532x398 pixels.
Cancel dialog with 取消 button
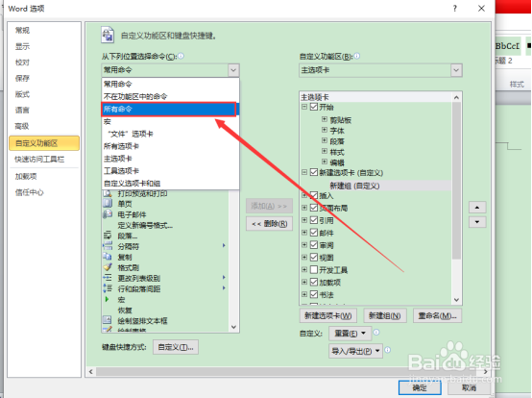tap(469, 387)
